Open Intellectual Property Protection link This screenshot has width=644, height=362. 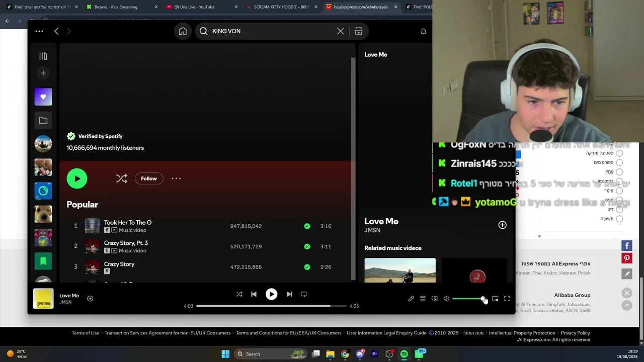[x=522, y=333]
